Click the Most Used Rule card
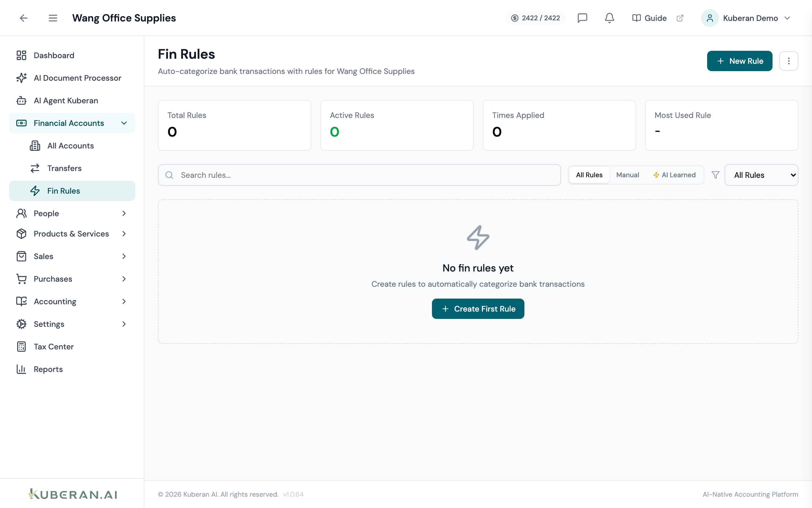 coord(721,125)
